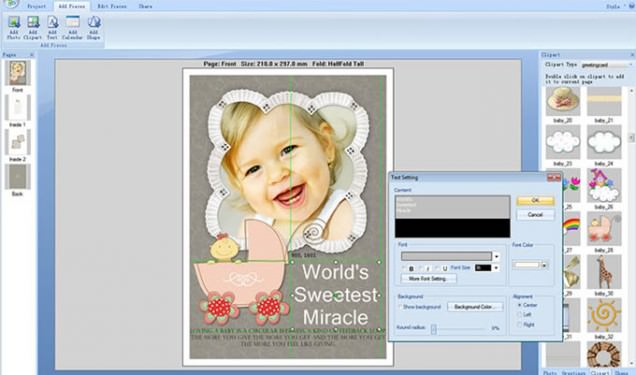Enable the Show background checkbox

(x=400, y=307)
